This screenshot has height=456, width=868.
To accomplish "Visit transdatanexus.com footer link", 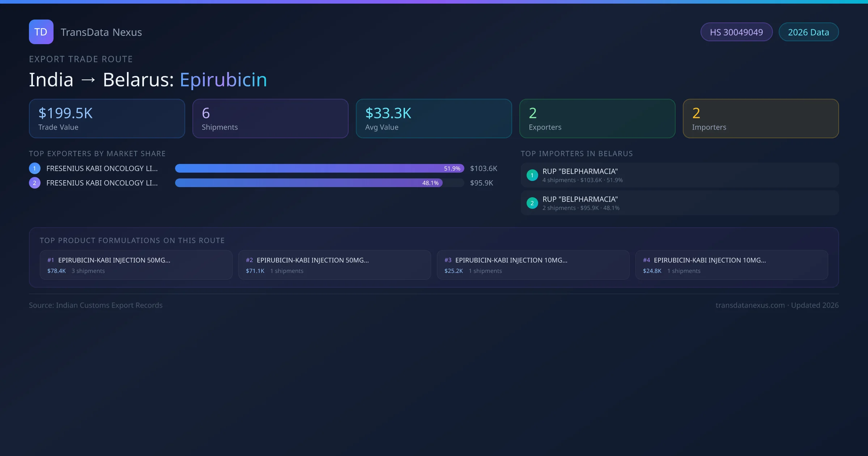I will (x=750, y=305).
